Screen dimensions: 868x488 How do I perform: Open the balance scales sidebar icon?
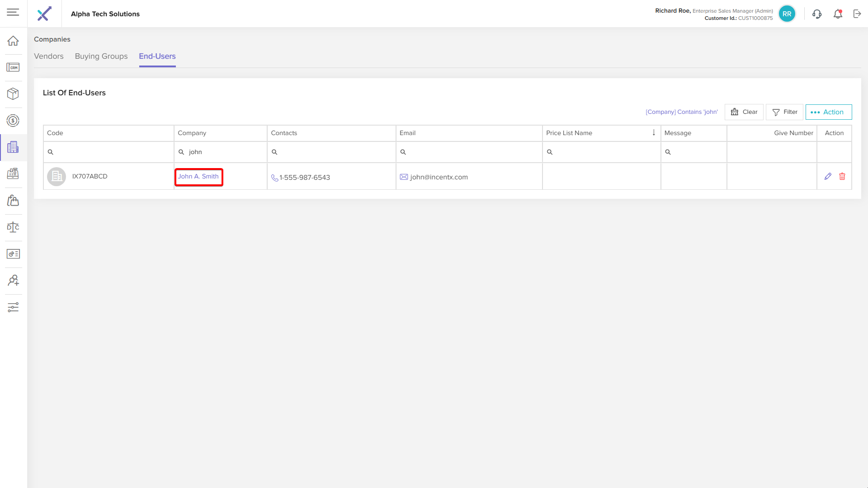(x=13, y=227)
